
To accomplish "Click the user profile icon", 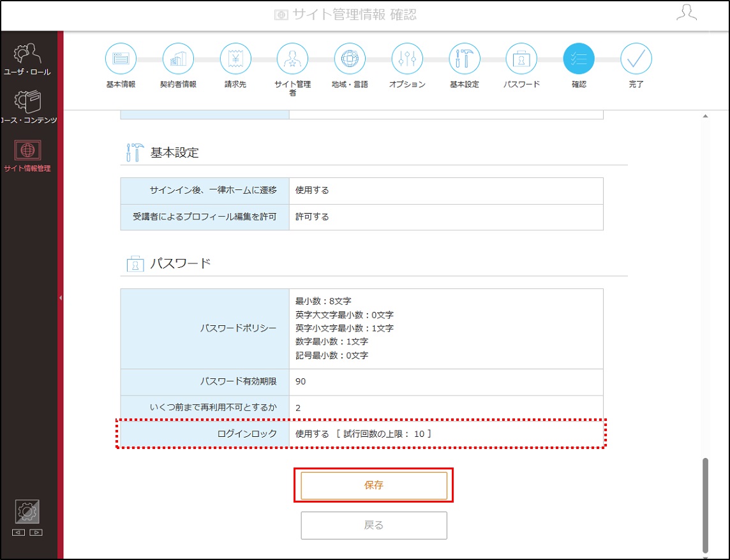I will 687,13.
